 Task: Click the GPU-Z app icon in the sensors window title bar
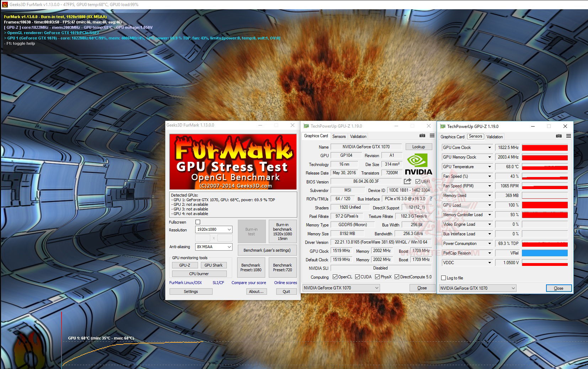[x=443, y=127]
